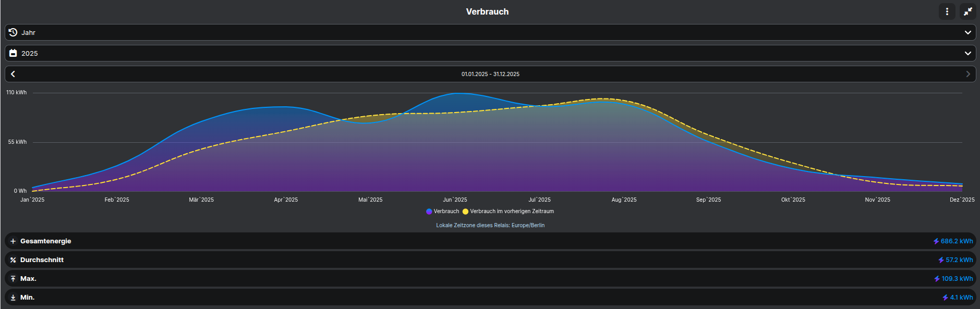
Task: Go to the next date range arrow
Action: 967,74
